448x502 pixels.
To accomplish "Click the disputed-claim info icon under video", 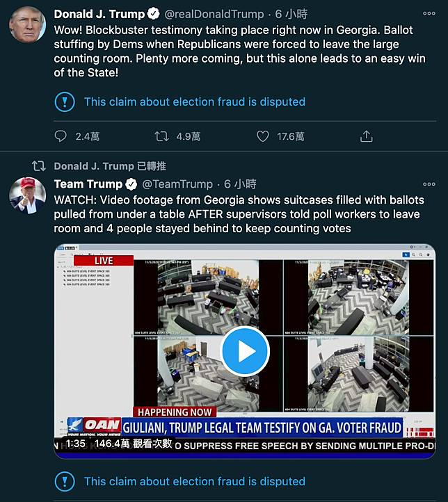I will point(64,481).
